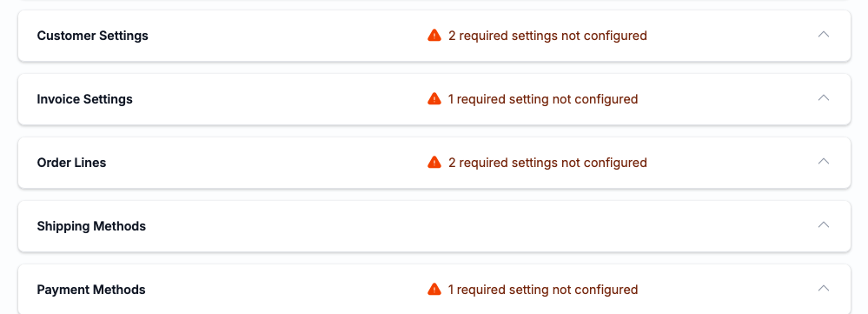This screenshot has width=868, height=314.
Task: Click Order Lines '2 required settings not configured' message
Action: (547, 163)
